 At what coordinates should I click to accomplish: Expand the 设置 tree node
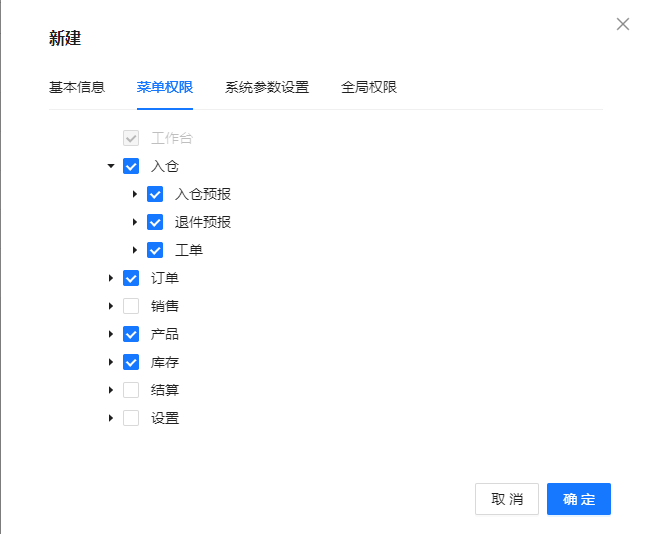click(111, 418)
